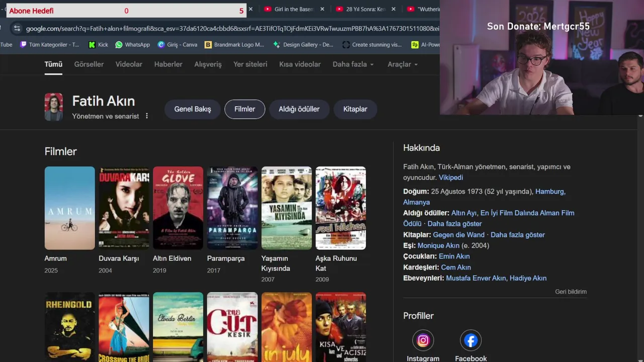This screenshot has width=644, height=362.
Task: Open the Facebook profile icon
Action: pyautogui.click(x=471, y=340)
